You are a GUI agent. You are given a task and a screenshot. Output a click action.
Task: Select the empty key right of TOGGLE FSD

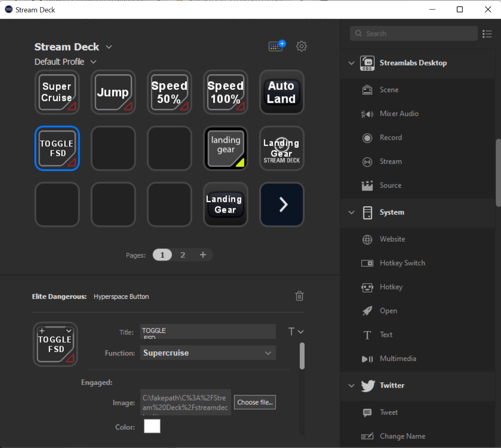tap(113, 148)
